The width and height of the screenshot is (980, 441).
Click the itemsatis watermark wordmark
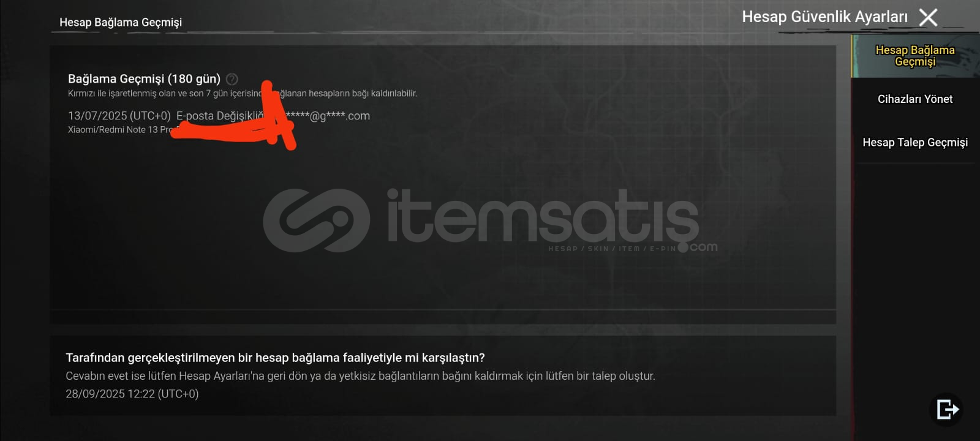[542, 216]
